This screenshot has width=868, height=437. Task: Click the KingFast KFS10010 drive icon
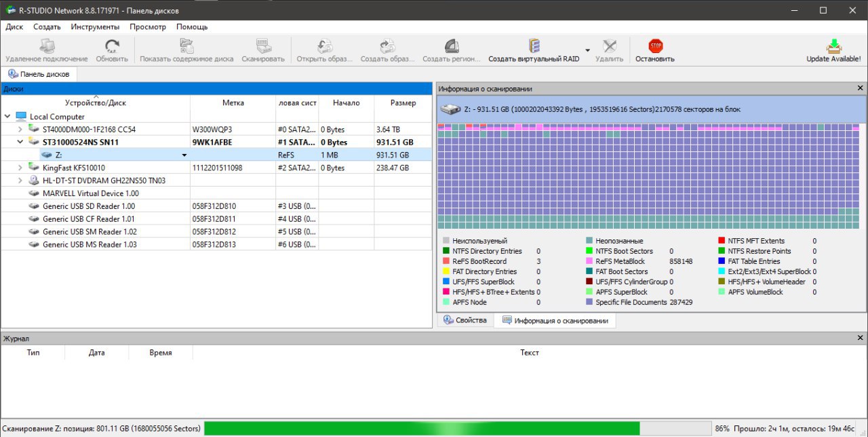point(34,168)
